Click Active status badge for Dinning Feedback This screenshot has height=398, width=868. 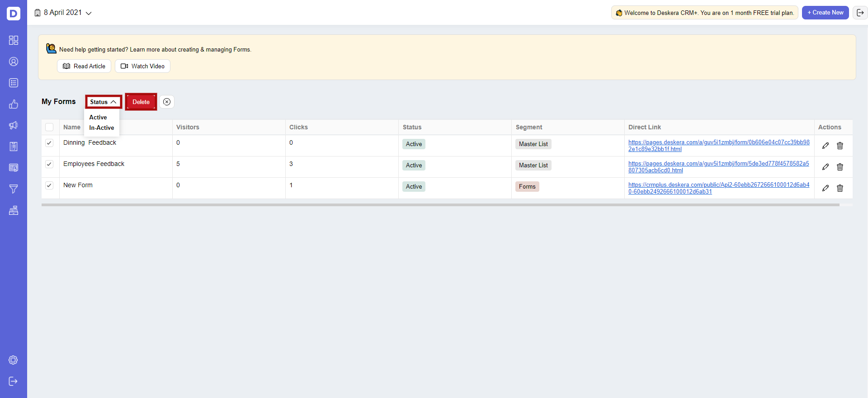click(x=414, y=144)
